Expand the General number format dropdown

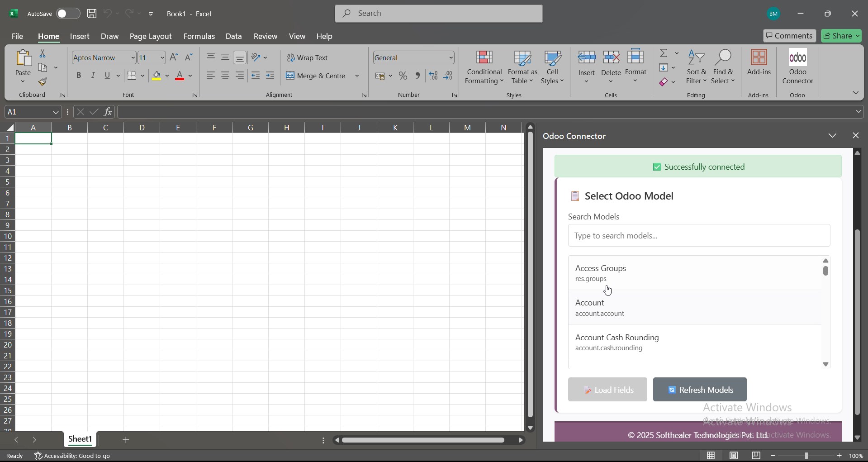coord(451,58)
